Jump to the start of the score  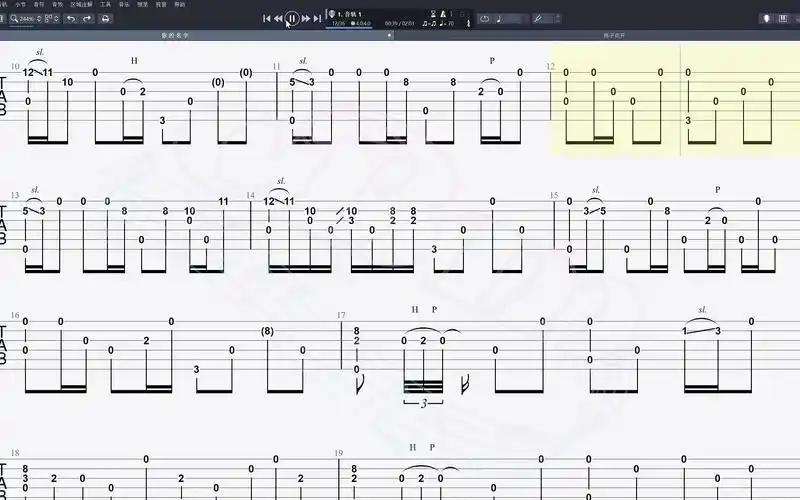tap(266, 18)
